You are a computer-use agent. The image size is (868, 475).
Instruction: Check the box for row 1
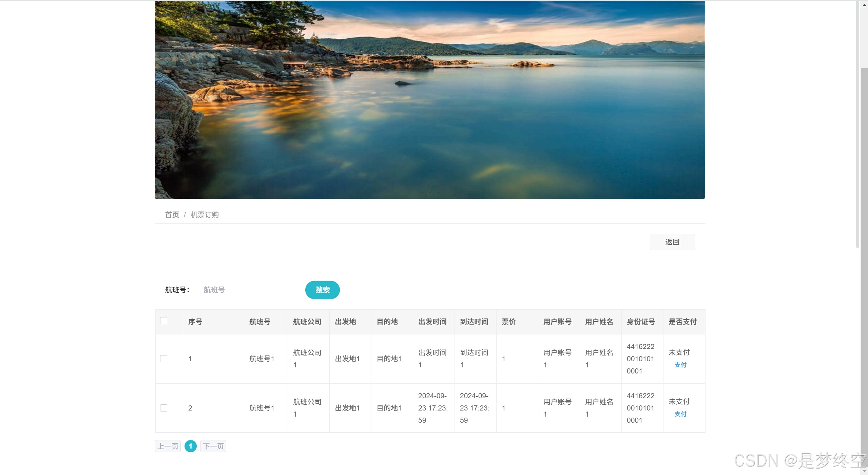[x=163, y=359]
